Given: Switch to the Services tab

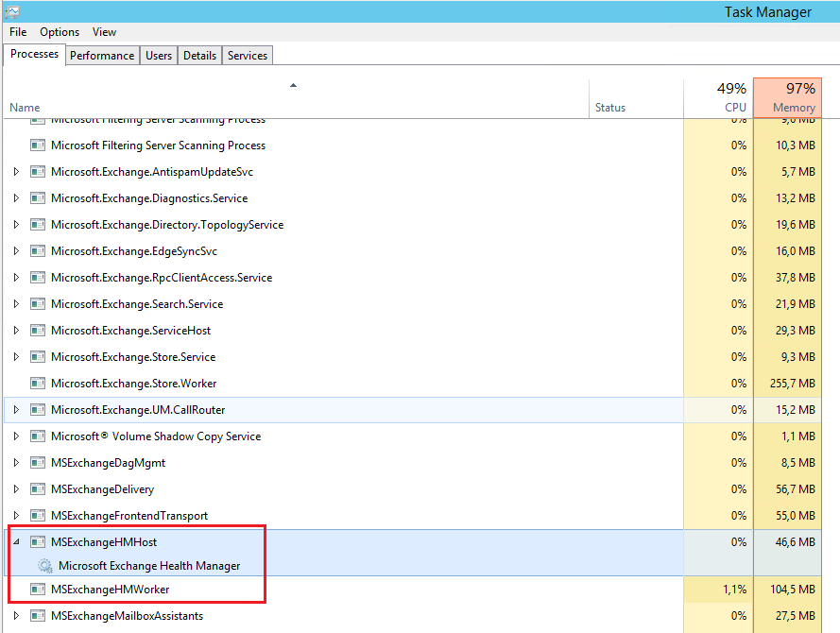Looking at the screenshot, I should [248, 56].
